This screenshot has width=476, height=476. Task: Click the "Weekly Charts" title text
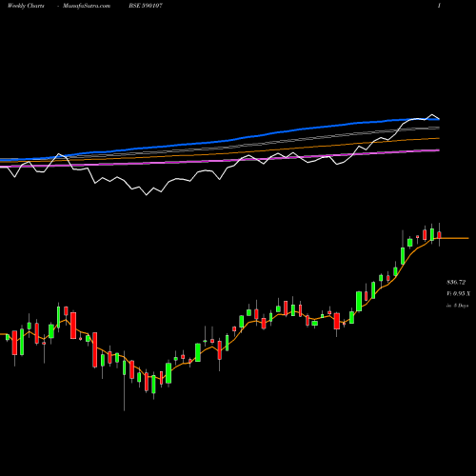(26, 6)
